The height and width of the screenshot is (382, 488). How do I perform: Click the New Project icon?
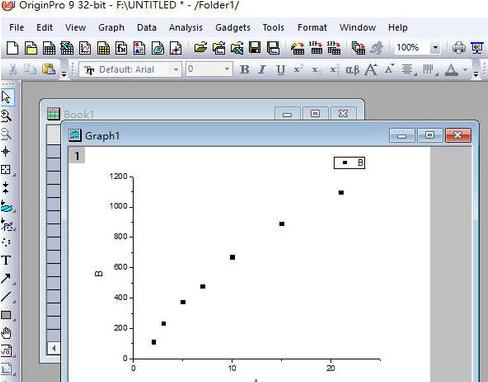pyautogui.click(x=12, y=48)
